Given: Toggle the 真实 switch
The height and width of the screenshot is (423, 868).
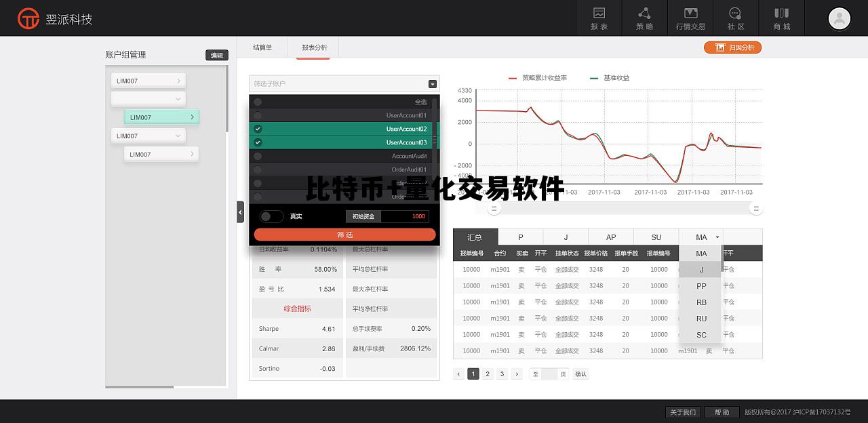Looking at the screenshot, I should 271,216.
